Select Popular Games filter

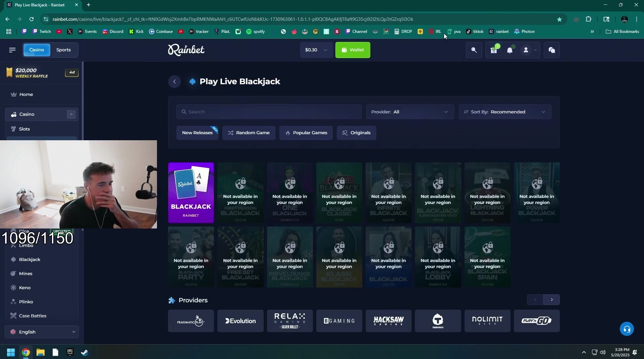pyautogui.click(x=306, y=133)
